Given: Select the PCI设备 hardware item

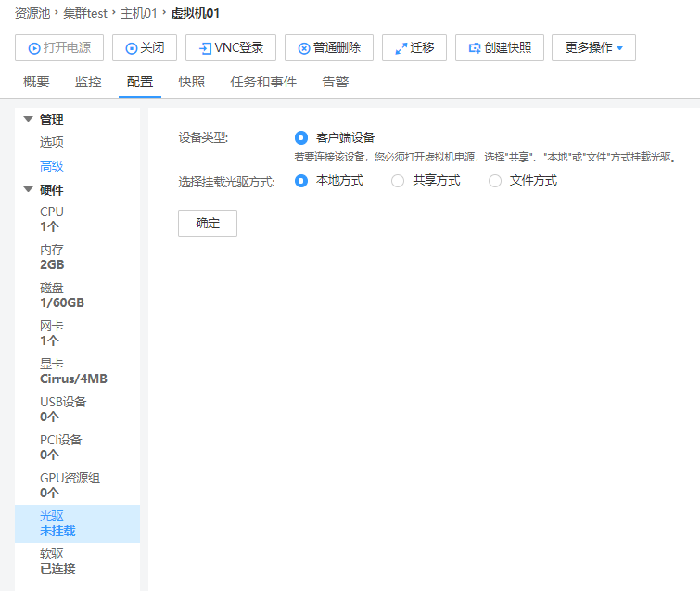Looking at the screenshot, I should (77, 447).
